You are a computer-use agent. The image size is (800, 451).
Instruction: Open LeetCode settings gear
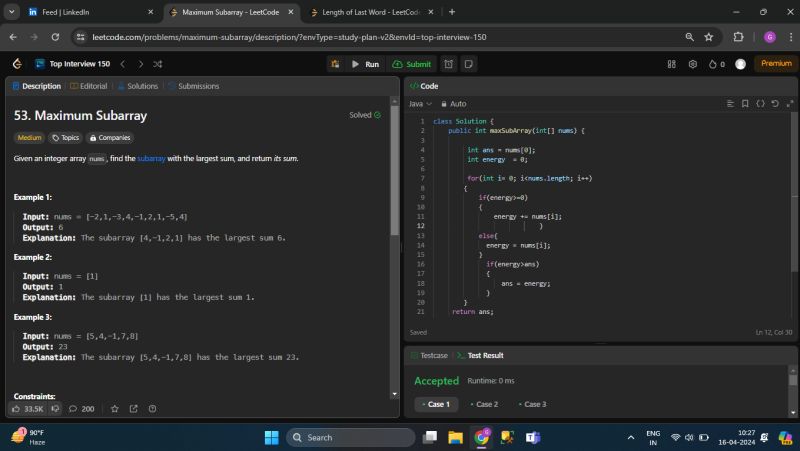click(692, 64)
